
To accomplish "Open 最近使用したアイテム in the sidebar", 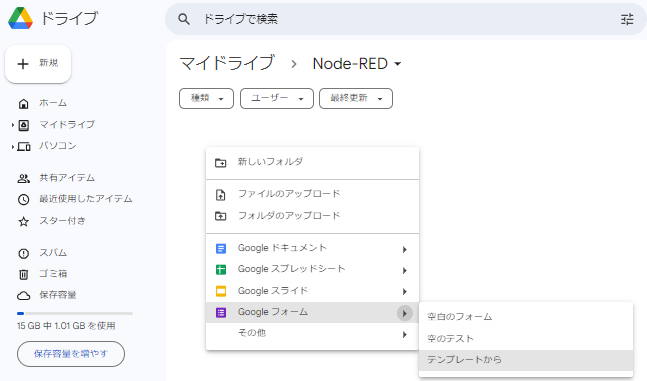I will pos(85,199).
